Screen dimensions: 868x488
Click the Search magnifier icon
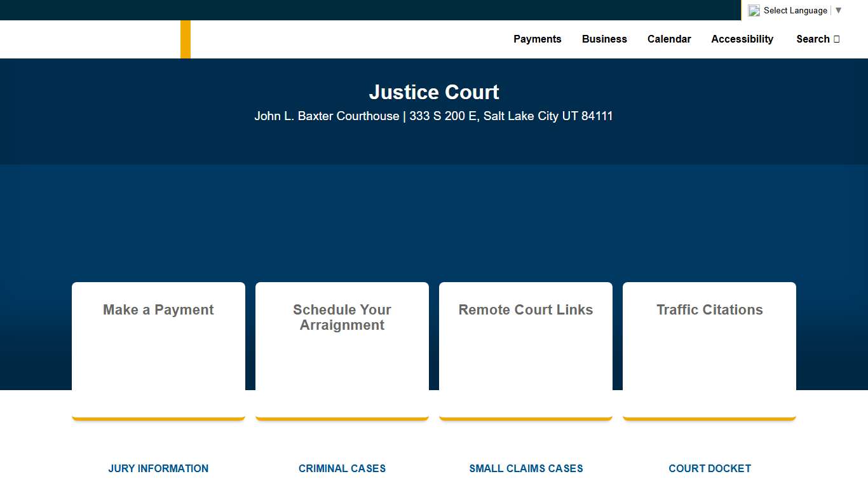(x=836, y=39)
